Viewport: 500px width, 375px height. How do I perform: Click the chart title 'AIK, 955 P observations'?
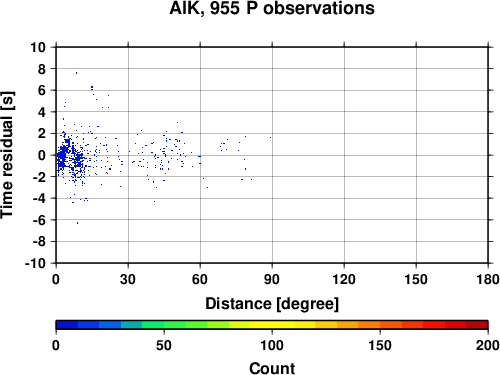click(x=272, y=8)
